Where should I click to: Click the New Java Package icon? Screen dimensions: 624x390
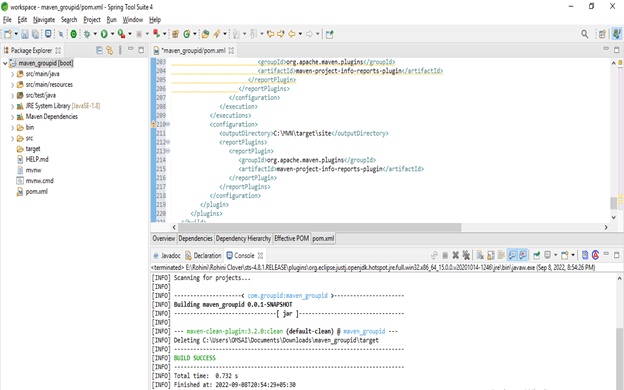click(176, 34)
